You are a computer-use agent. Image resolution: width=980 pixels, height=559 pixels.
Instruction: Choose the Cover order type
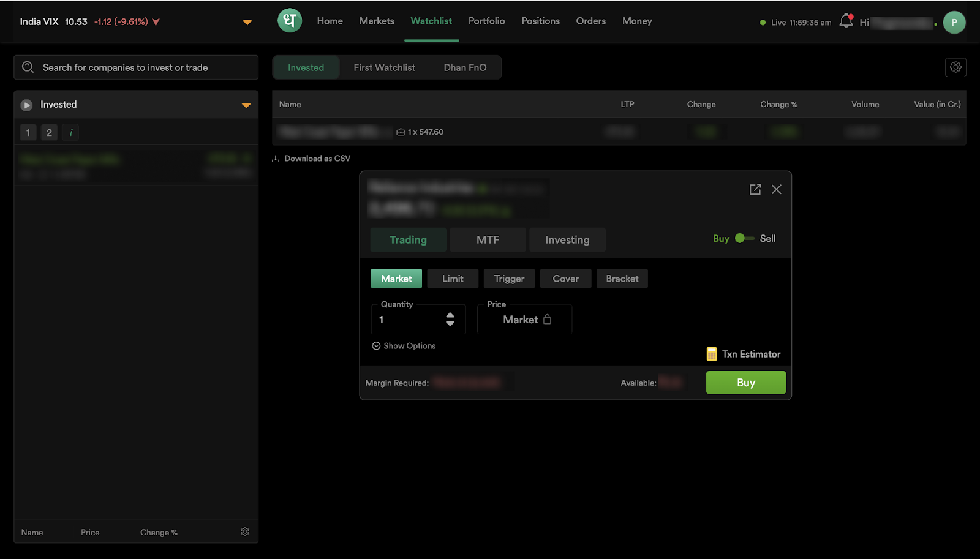coord(566,279)
